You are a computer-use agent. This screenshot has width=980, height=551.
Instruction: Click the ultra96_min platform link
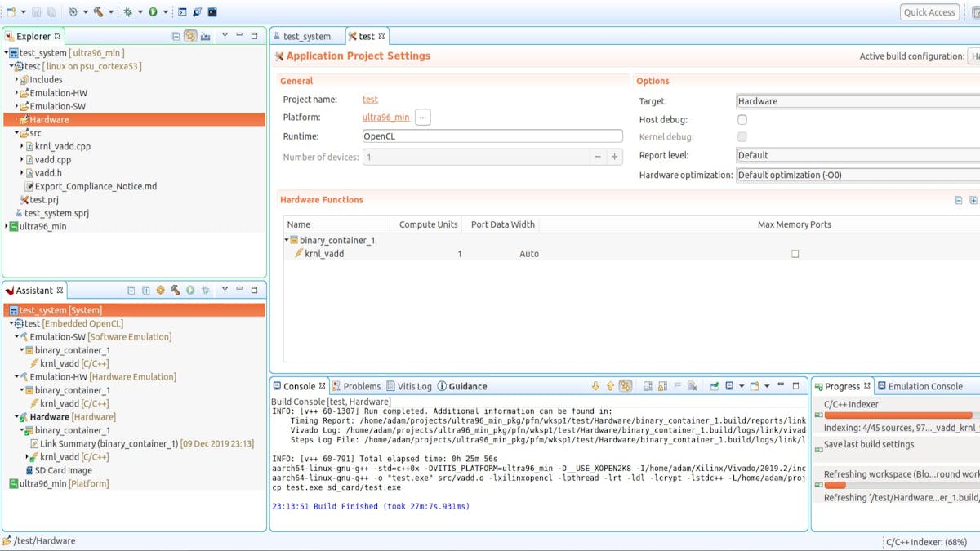coord(385,118)
